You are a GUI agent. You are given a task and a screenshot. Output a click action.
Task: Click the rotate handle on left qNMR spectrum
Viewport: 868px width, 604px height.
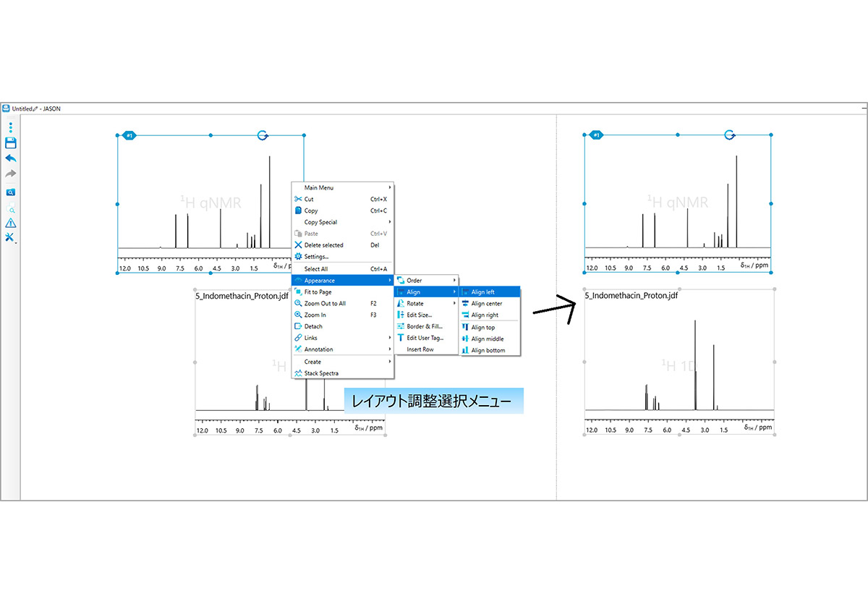point(263,135)
